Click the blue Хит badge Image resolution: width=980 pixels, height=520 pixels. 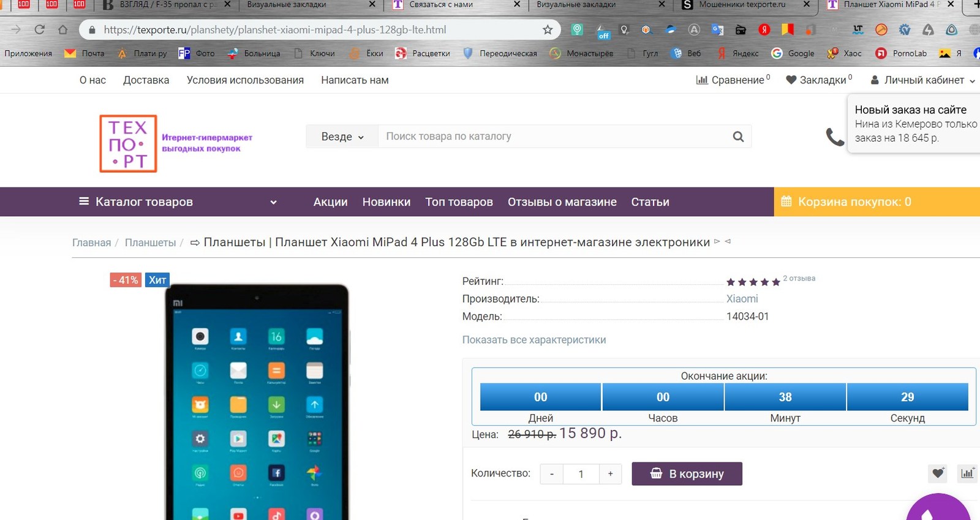coord(157,280)
